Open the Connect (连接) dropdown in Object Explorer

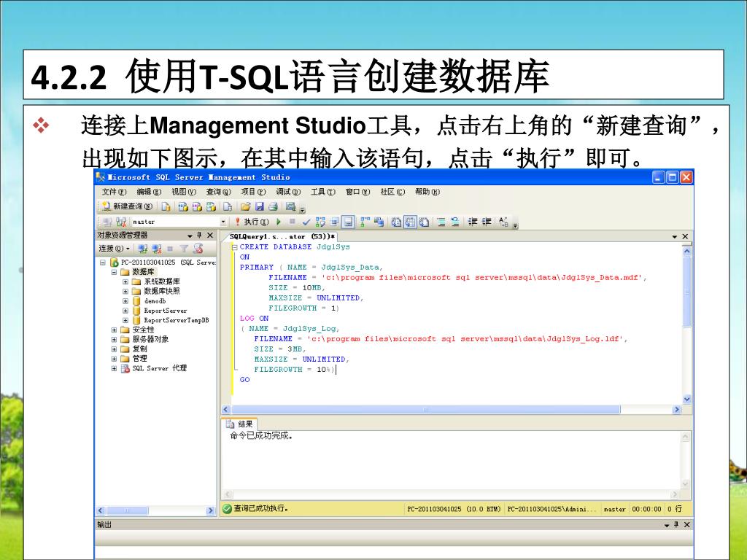(114, 249)
